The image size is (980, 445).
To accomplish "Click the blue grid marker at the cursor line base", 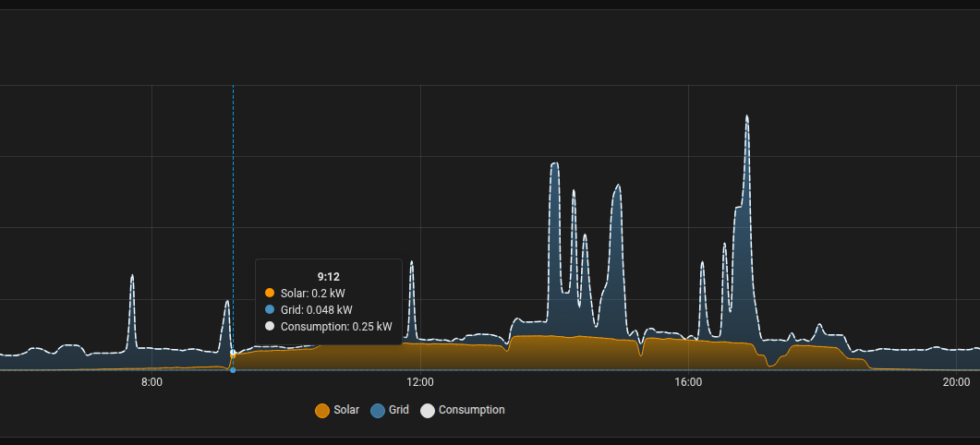I will (233, 370).
